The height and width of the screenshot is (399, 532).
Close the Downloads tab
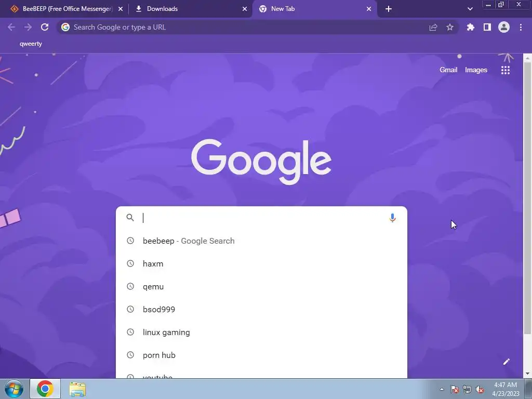coord(245,9)
